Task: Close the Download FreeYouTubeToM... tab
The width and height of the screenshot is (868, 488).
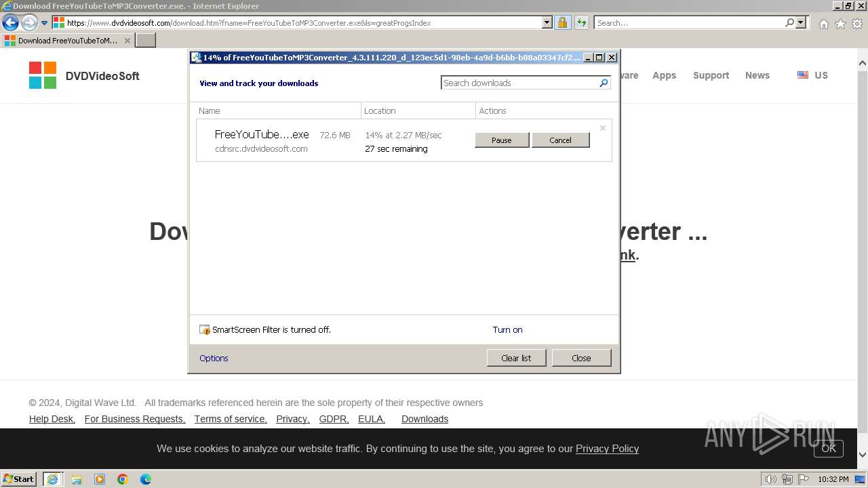Action: click(x=127, y=41)
